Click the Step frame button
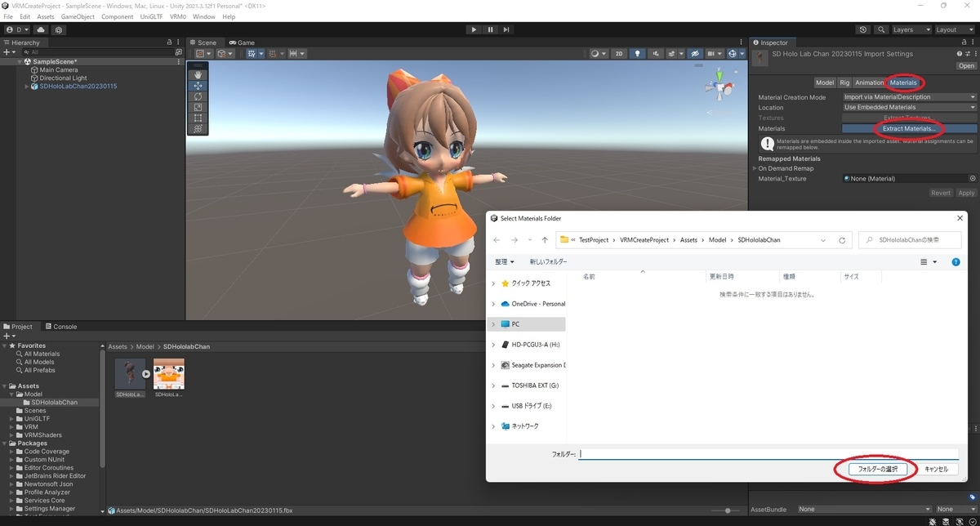Screen dimensions: 980x526 click(506, 29)
